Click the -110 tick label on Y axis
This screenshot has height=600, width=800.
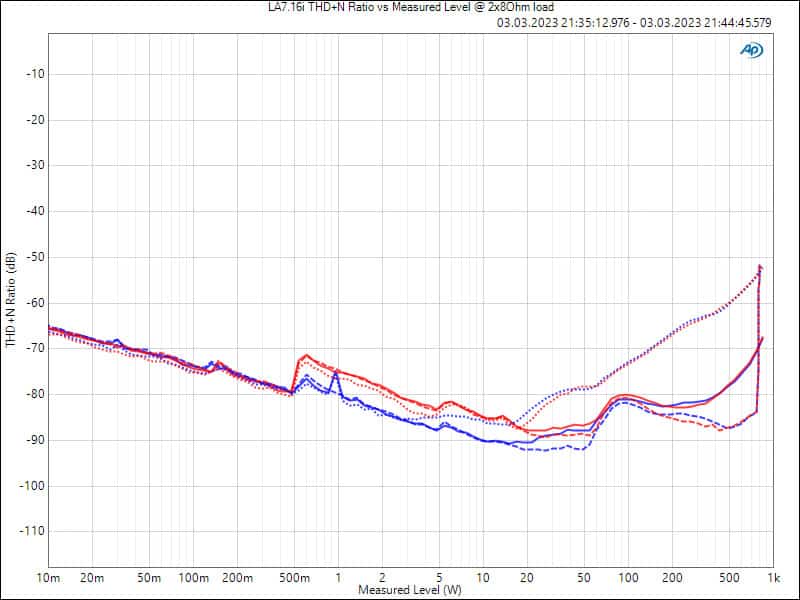point(26,532)
